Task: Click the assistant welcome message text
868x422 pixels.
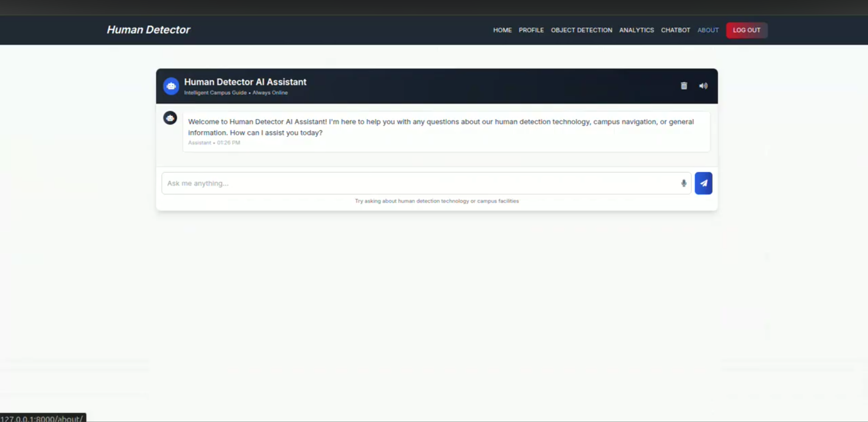Action: point(441,127)
